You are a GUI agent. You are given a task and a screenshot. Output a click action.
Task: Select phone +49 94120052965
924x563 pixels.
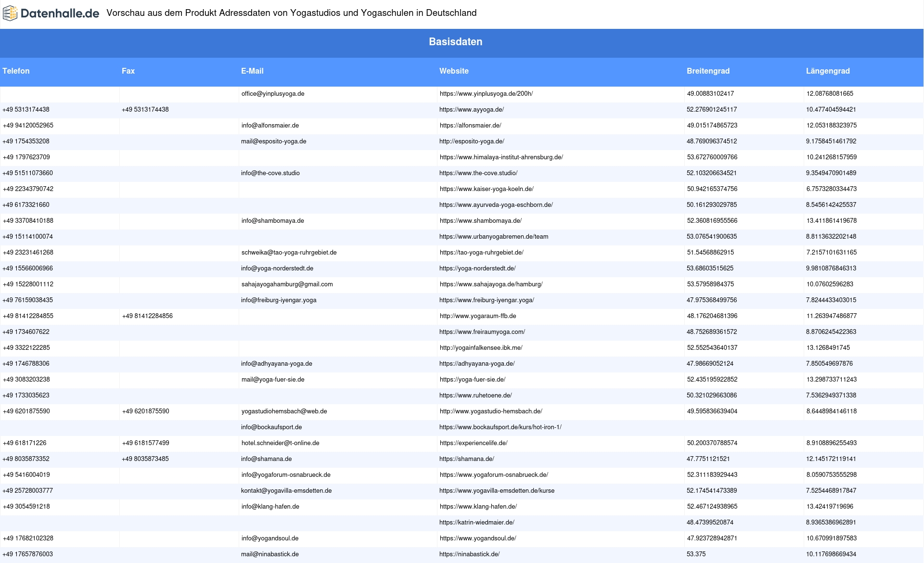[28, 126]
